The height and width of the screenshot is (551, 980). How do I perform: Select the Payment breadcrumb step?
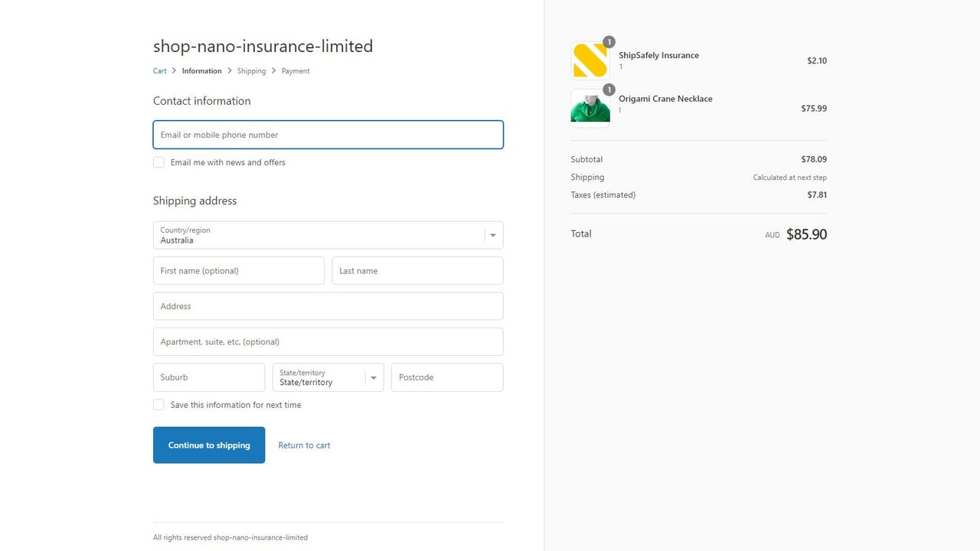[x=296, y=70]
